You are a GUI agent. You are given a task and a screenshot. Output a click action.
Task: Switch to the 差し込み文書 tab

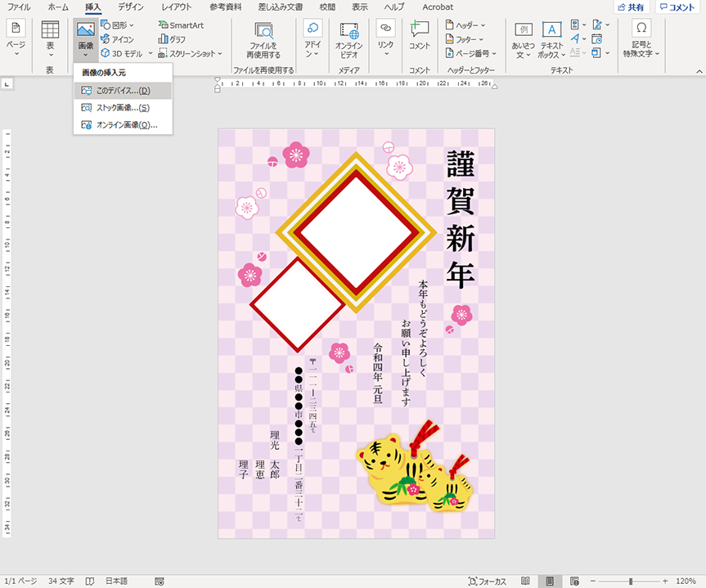click(x=280, y=7)
